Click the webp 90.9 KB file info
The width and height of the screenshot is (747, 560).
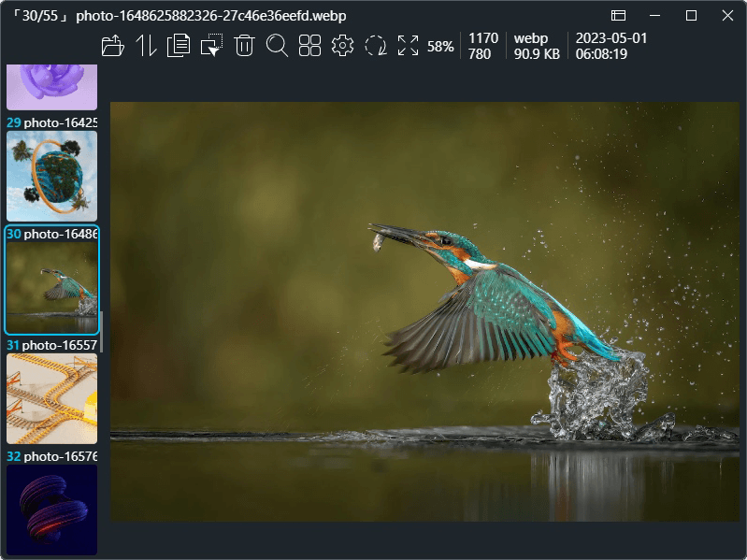coord(537,46)
